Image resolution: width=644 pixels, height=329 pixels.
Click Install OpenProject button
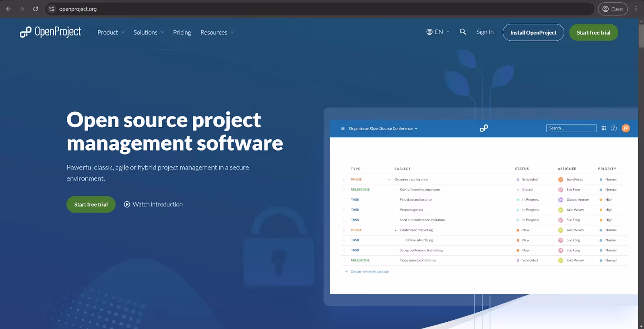533,32
